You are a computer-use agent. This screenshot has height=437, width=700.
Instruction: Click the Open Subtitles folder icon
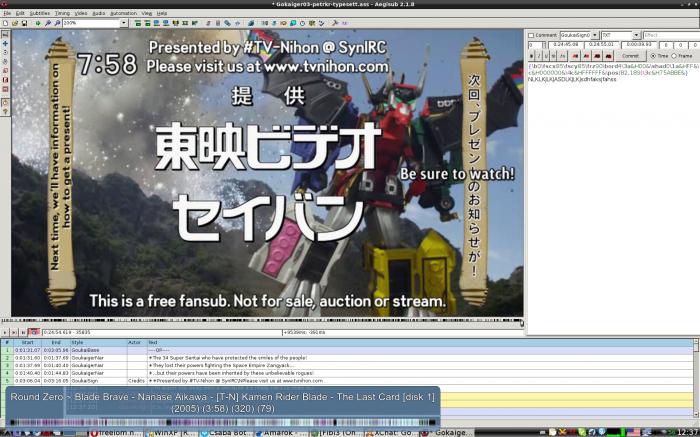15,23
